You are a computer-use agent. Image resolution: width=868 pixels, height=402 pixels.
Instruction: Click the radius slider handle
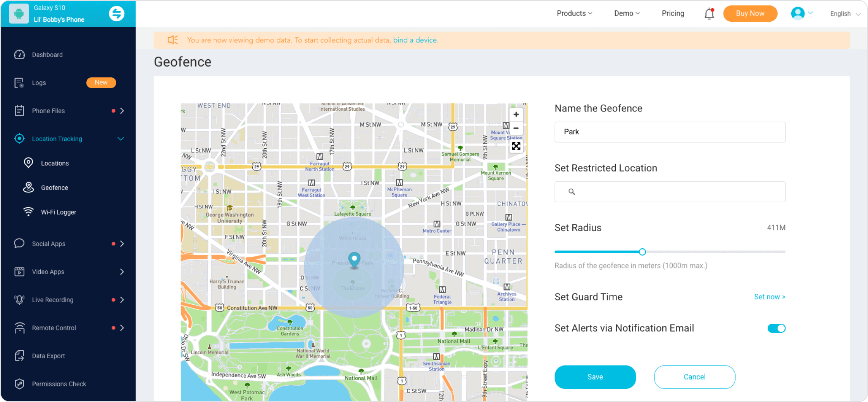click(642, 252)
